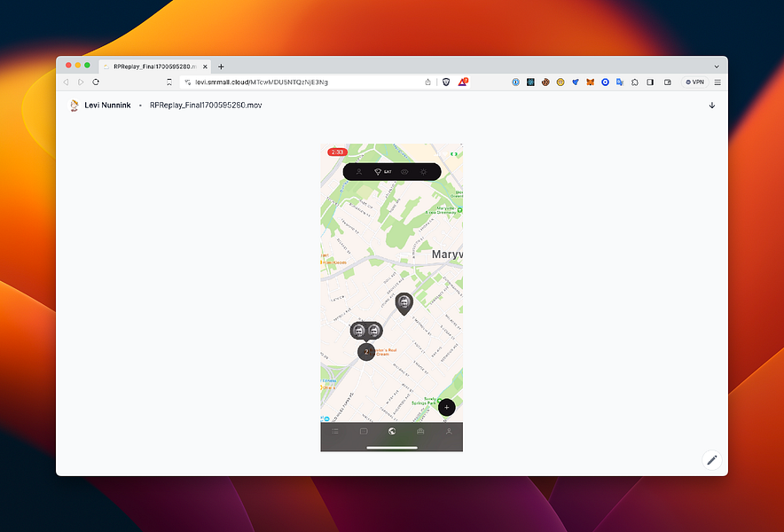
Task: Open the card tab in app bottom bar
Action: click(364, 431)
